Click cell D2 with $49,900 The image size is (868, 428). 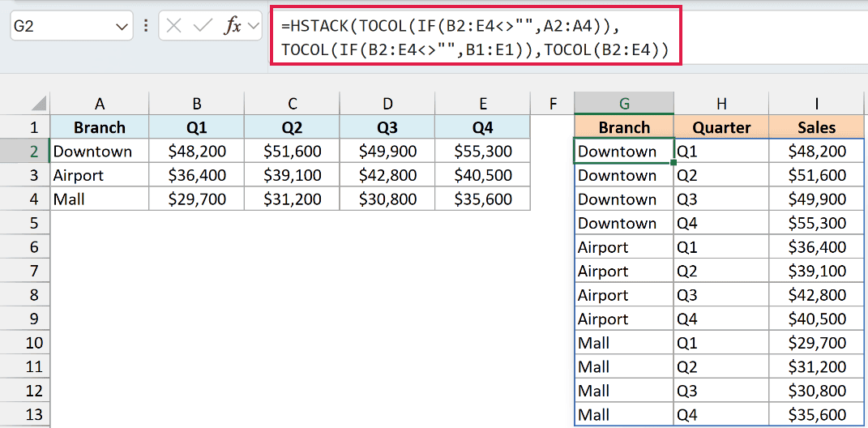click(387, 151)
